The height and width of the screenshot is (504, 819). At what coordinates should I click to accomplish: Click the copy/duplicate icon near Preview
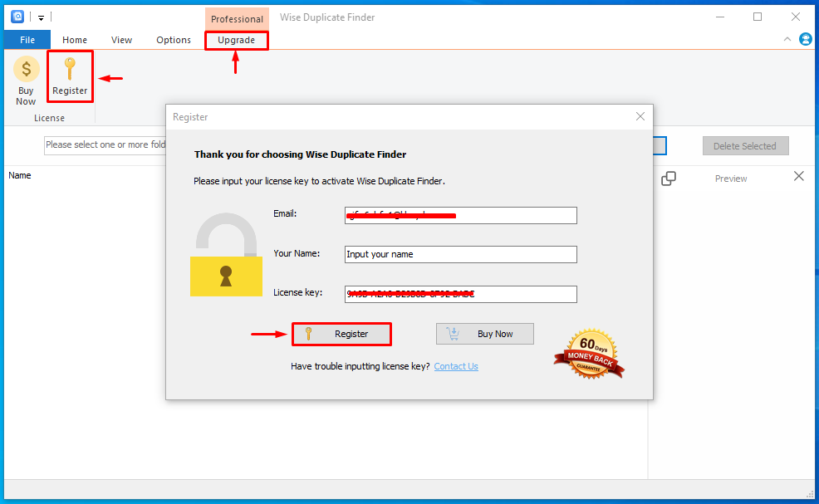click(x=668, y=179)
